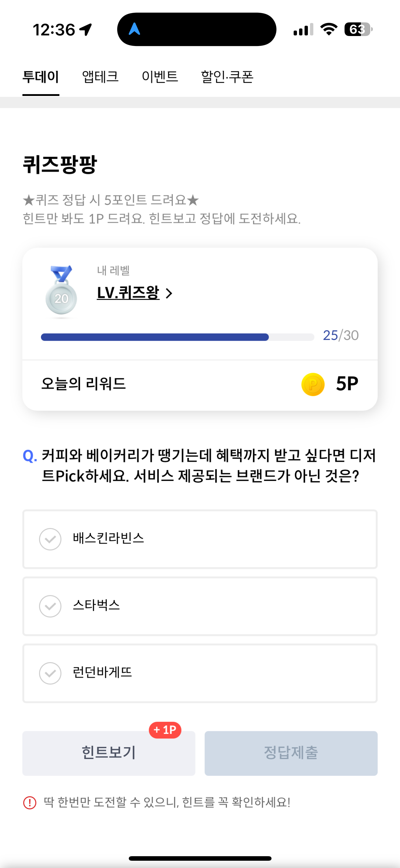Viewport: 400px width, 868px height.
Task: Open the LV.퀴즈왕 level link
Action: (x=128, y=292)
